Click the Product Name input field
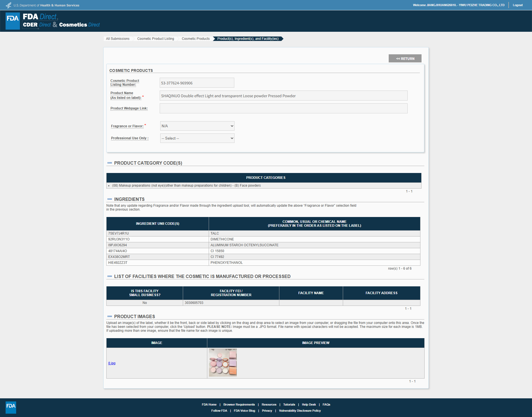The image size is (532, 417). (x=284, y=96)
